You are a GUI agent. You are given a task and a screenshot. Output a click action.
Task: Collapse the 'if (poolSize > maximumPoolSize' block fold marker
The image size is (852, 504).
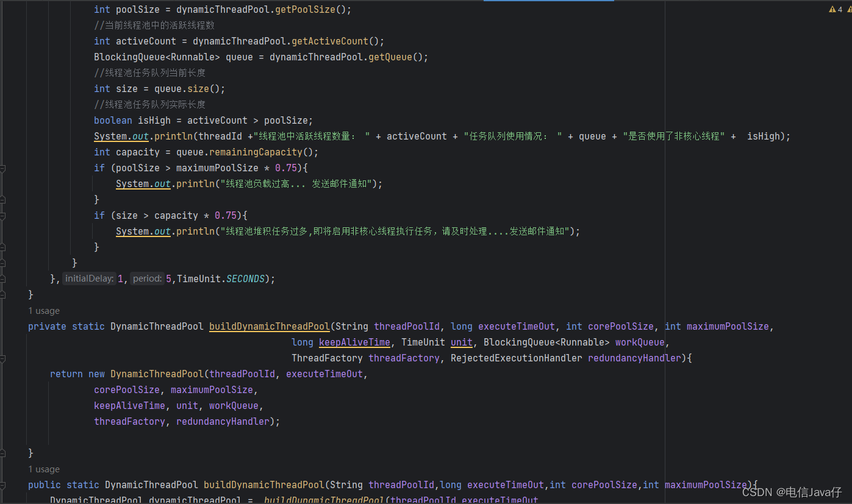2,168
